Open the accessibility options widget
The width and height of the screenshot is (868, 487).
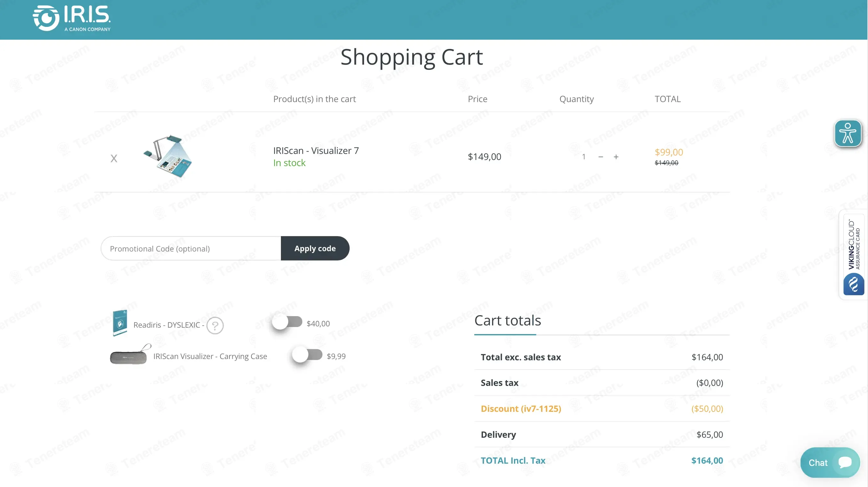(848, 133)
